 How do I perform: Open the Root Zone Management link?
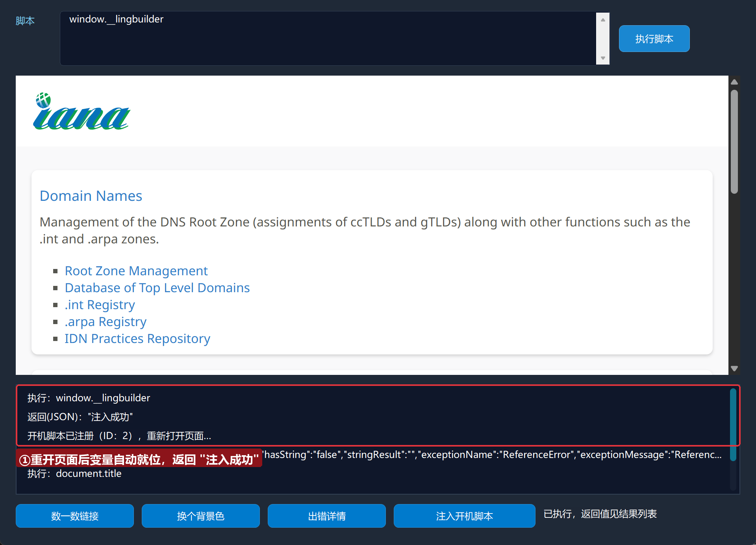point(136,271)
